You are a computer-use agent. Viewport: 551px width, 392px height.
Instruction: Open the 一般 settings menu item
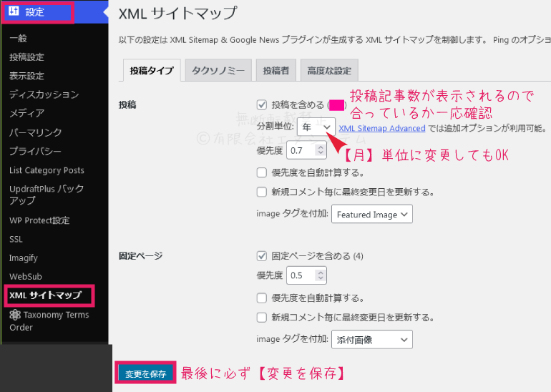pyautogui.click(x=19, y=38)
